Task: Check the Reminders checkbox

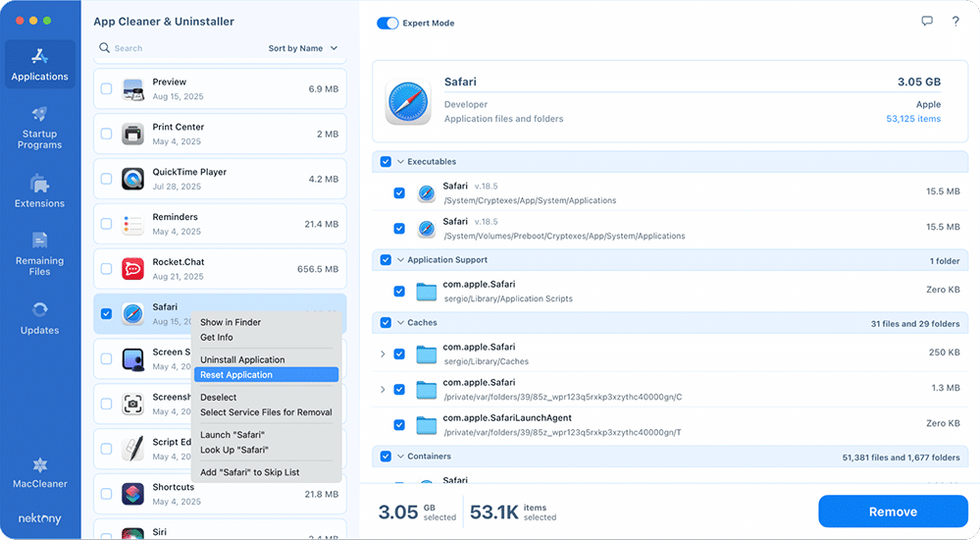Action: click(106, 224)
